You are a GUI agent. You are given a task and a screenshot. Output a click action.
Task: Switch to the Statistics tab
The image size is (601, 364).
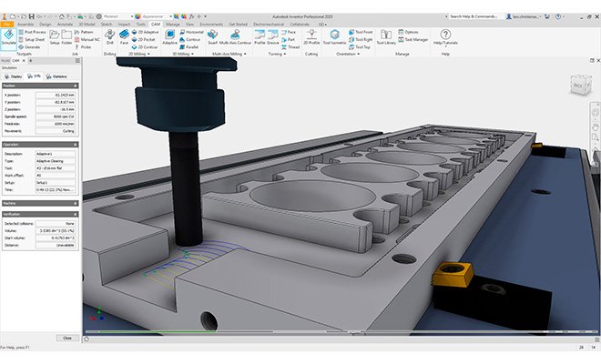click(58, 76)
